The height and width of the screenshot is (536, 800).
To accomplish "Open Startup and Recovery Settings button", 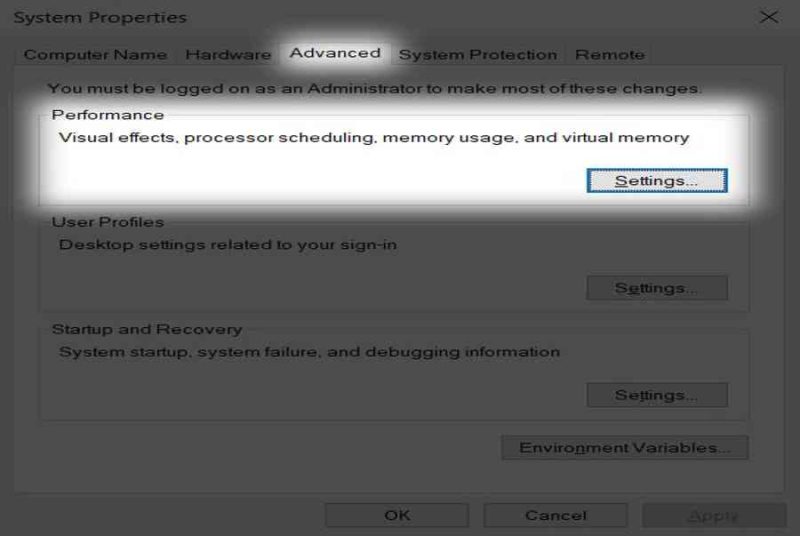I will [657, 395].
